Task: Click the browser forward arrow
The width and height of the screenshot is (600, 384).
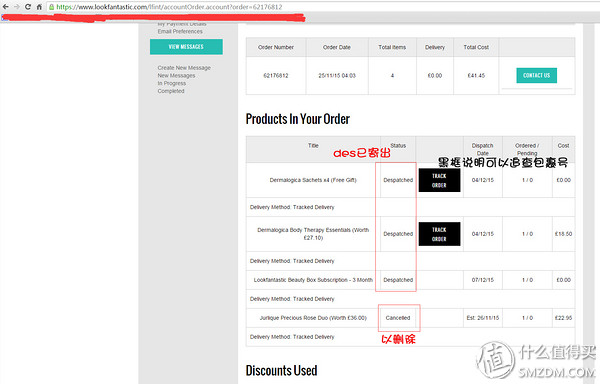Action: (x=16, y=7)
